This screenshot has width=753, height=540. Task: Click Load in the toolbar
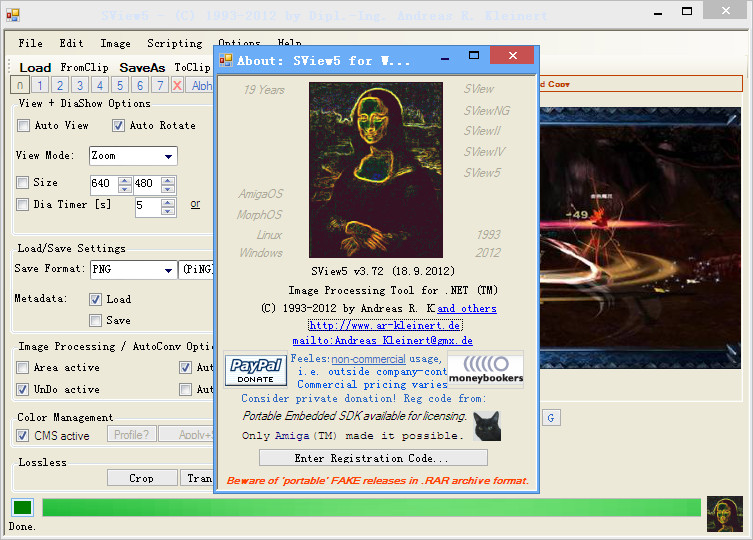(35, 68)
